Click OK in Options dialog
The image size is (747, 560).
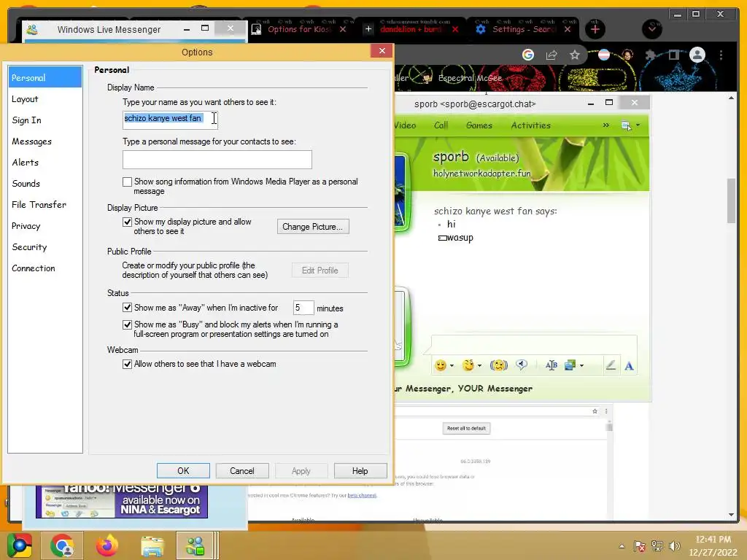point(183,471)
